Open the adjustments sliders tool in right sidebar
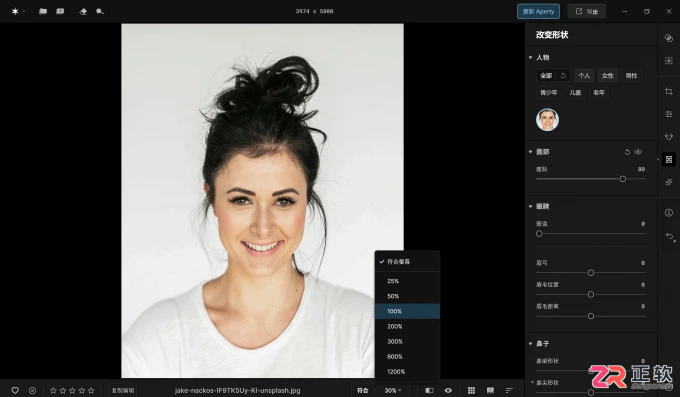Image resolution: width=680 pixels, height=397 pixels. (x=669, y=114)
